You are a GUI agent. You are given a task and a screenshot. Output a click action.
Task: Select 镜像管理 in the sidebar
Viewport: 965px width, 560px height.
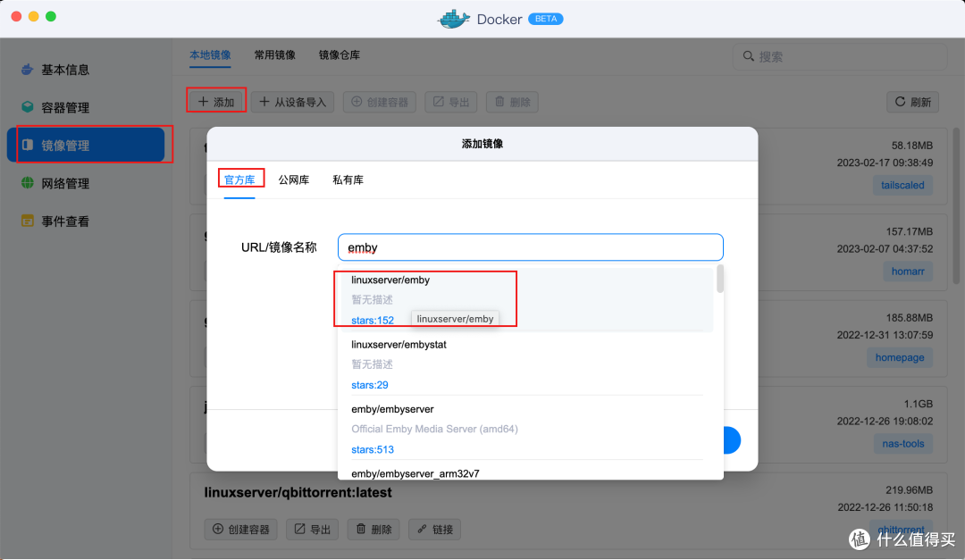click(86, 146)
